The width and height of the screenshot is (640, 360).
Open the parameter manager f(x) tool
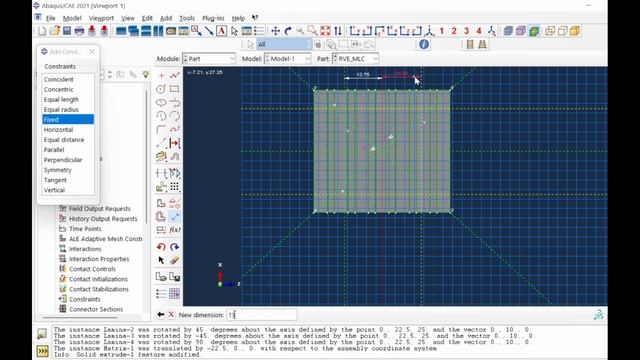point(175,230)
